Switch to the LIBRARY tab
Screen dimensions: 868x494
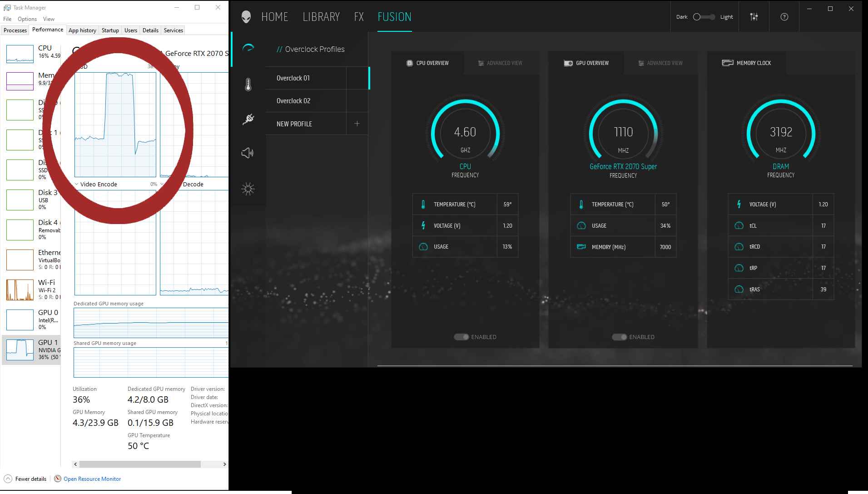(321, 17)
